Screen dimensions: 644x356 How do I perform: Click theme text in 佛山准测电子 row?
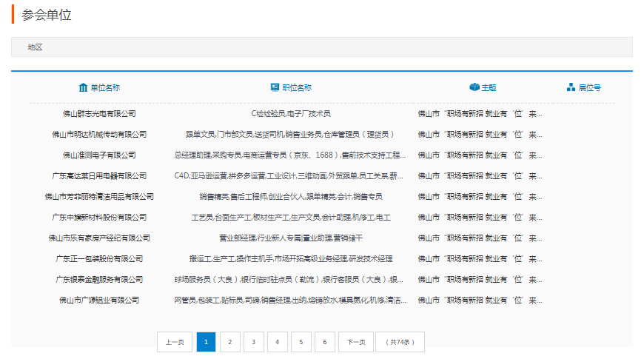(480, 155)
